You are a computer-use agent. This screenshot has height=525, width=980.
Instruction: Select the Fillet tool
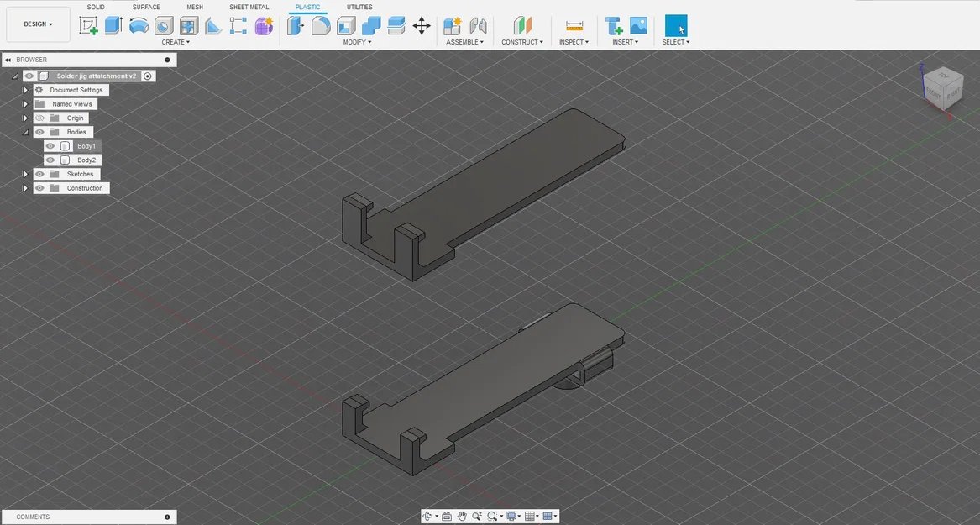coord(321,26)
